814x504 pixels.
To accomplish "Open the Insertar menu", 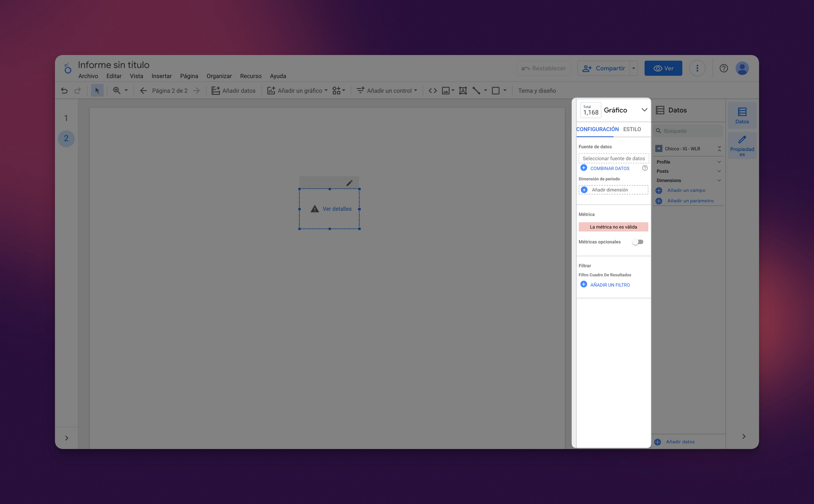I will (162, 76).
